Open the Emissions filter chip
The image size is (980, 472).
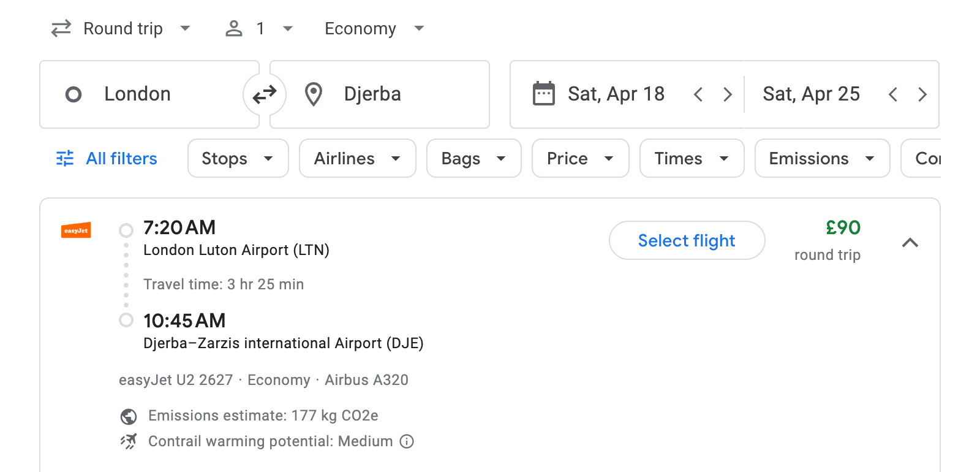coord(821,158)
